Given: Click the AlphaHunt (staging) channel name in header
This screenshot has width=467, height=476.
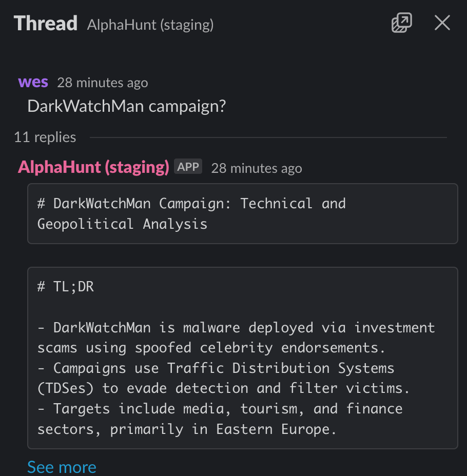Looking at the screenshot, I should 150,25.
